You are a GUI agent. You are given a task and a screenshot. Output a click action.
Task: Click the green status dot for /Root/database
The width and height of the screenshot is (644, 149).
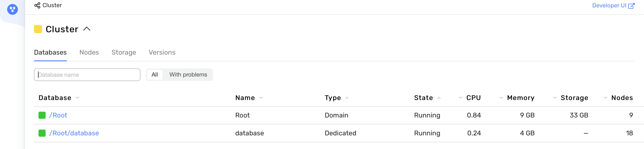click(42, 133)
